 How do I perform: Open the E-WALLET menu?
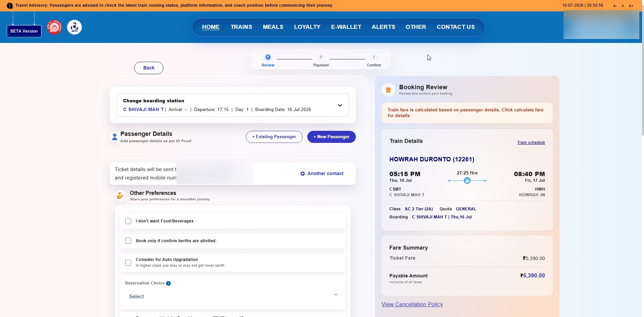pos(346,27)
